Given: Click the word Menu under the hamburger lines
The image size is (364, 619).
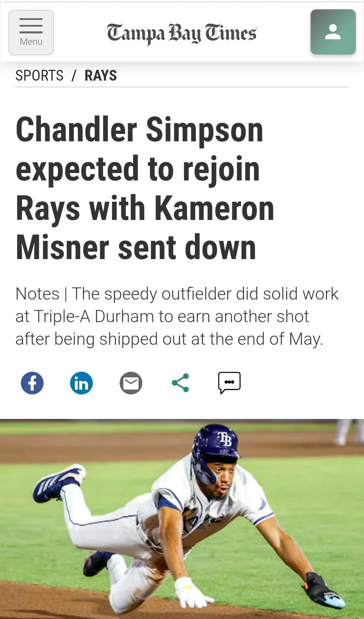Looking at the screenshot, I should (31, 42).
